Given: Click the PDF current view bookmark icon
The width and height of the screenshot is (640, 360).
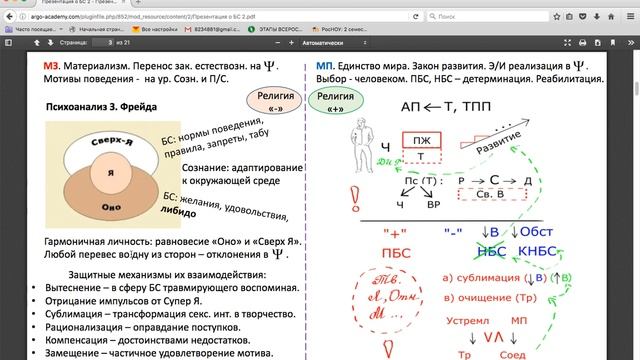Looking at the screenshot, I should tap(613, 42).
